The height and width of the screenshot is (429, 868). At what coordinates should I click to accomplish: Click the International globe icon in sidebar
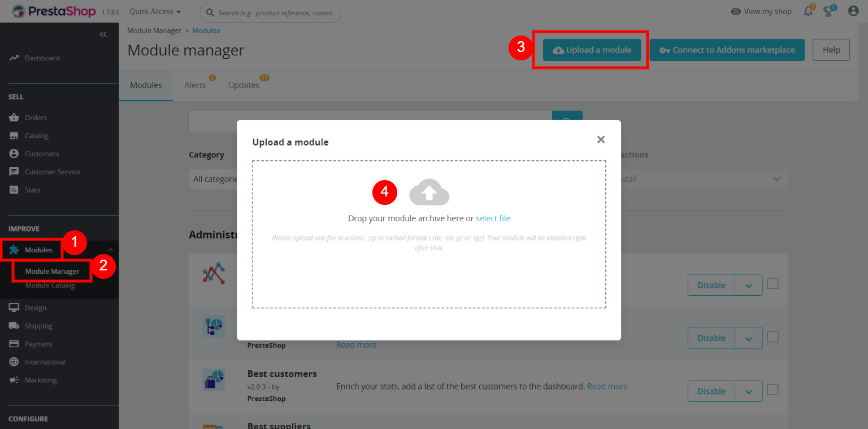tap(14, 362)
